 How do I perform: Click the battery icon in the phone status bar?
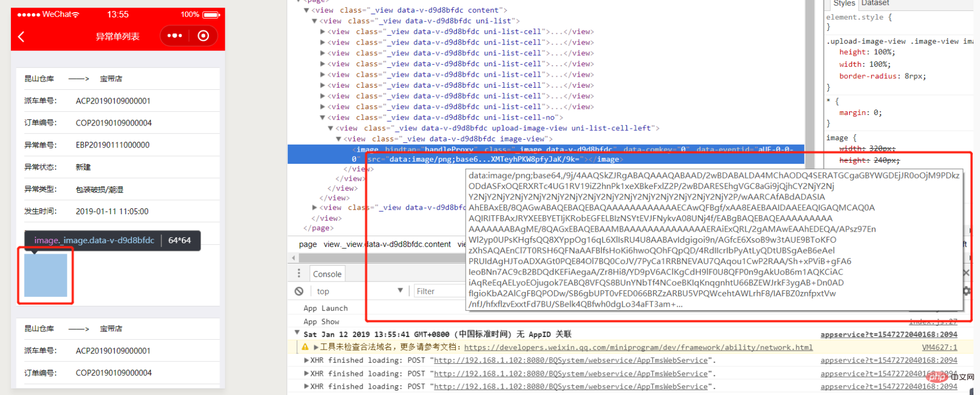pyautogui.click(x=211, y=15)
